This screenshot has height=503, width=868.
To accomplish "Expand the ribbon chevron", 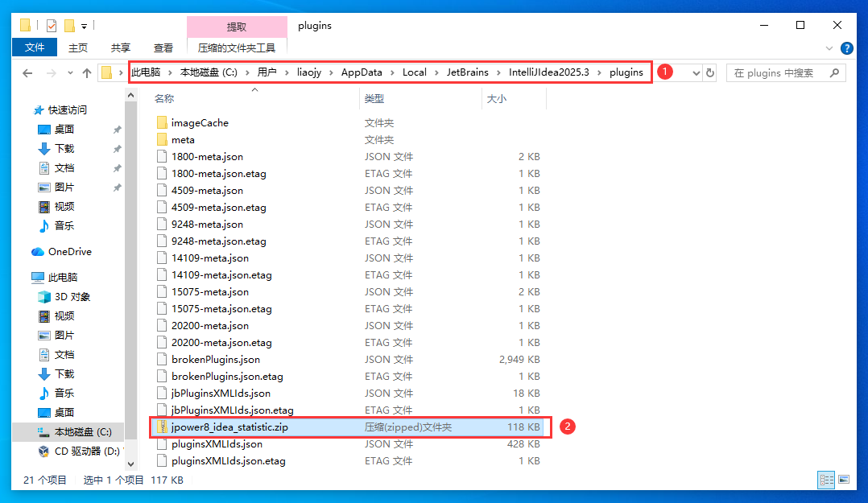I will pyautogui.click(x=829, y=48).
